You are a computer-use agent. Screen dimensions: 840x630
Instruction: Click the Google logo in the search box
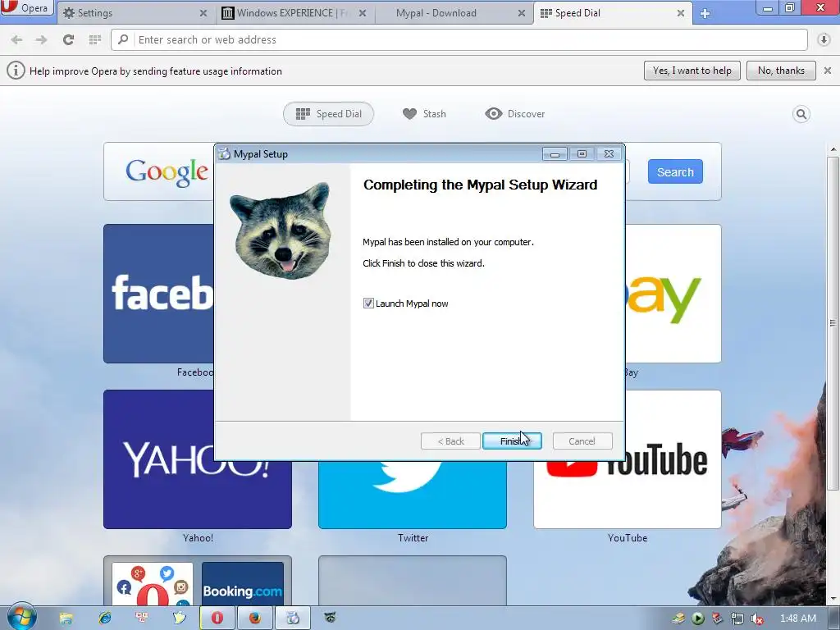(x=167, y=172)
